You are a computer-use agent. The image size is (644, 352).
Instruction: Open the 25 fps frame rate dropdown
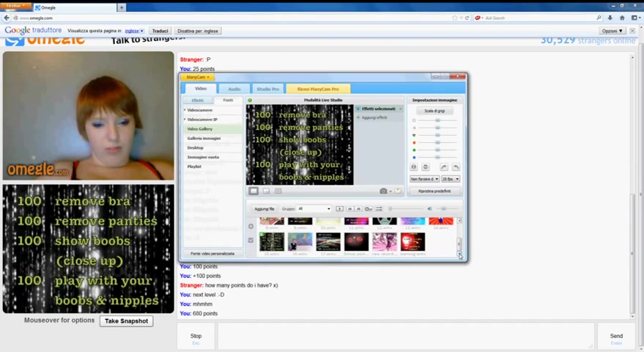[450, 179]
